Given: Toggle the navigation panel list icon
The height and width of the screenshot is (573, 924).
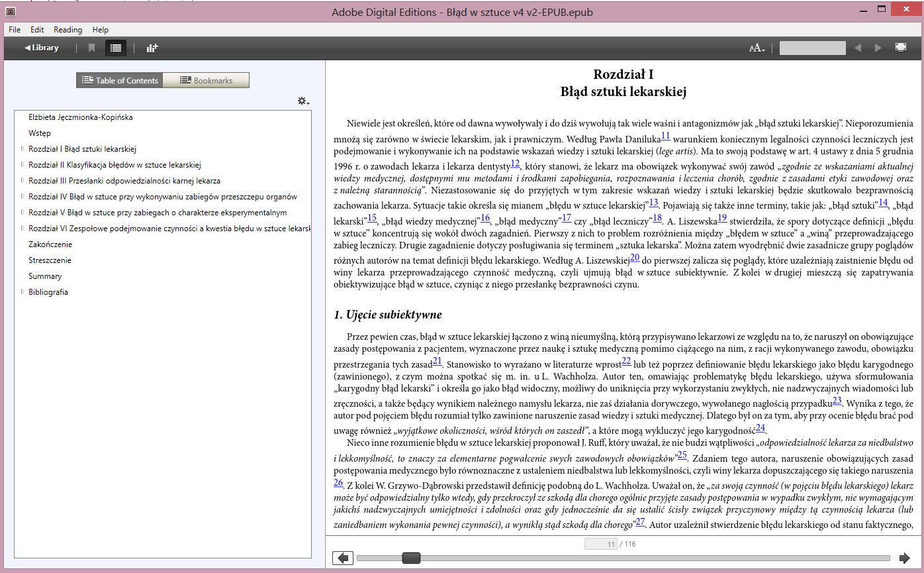Looking at the screenshot, I should pos(116,48).
